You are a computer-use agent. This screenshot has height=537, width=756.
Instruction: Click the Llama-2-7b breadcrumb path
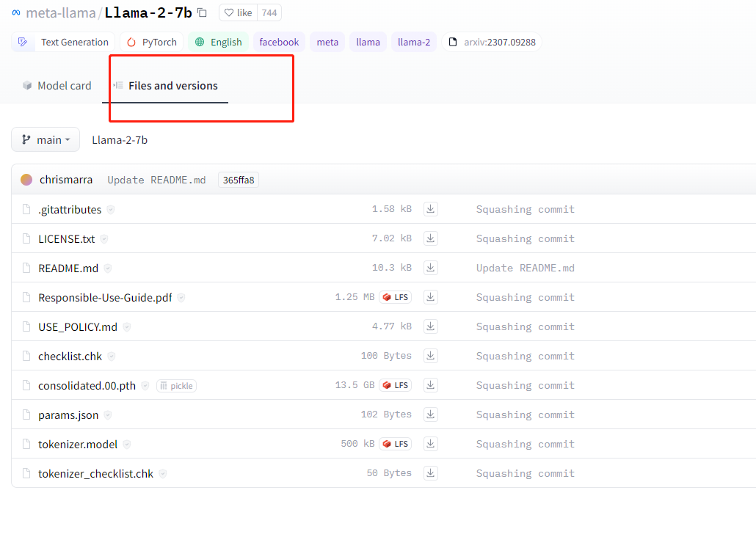coord(120,140)
